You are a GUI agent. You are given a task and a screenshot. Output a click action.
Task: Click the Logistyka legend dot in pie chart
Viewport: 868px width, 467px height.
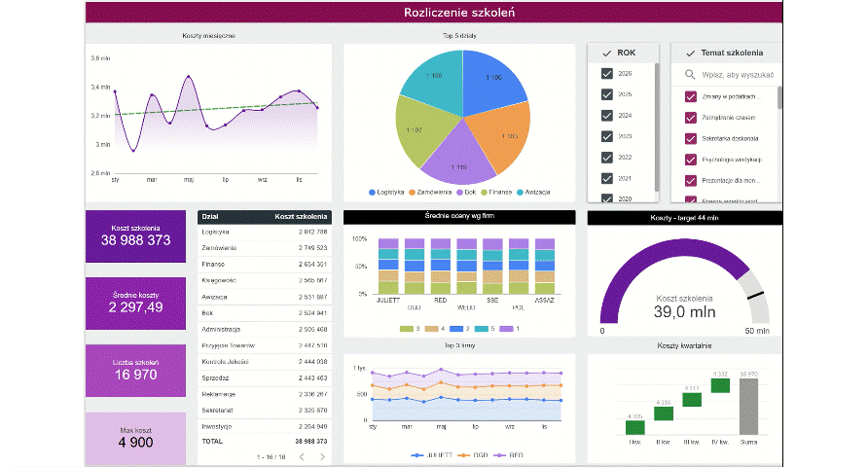click(x=374, y=193)
